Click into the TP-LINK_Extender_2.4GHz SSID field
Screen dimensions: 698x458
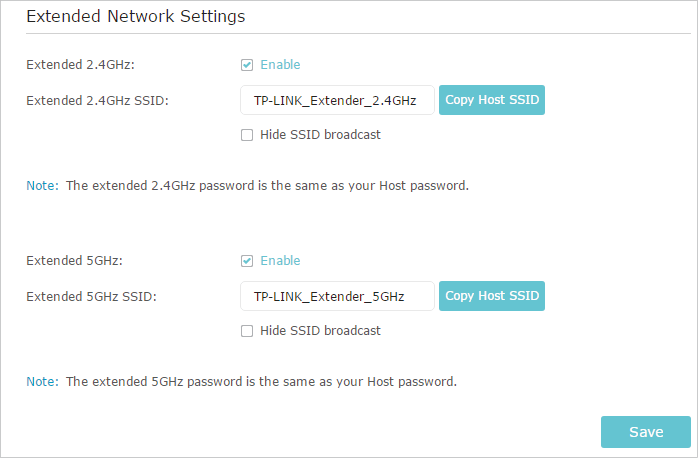pos(337,100)
